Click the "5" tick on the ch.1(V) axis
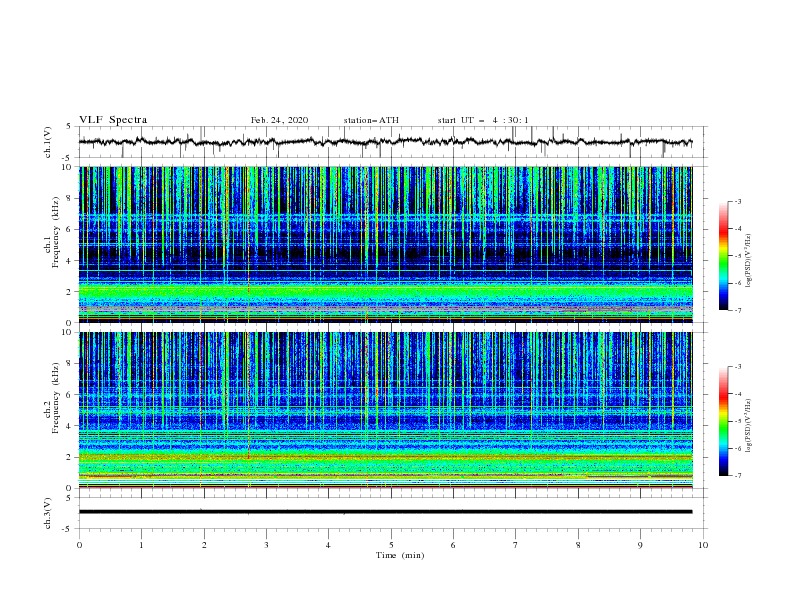The width and height of the screenshot is (792, 612). [69, 127]
